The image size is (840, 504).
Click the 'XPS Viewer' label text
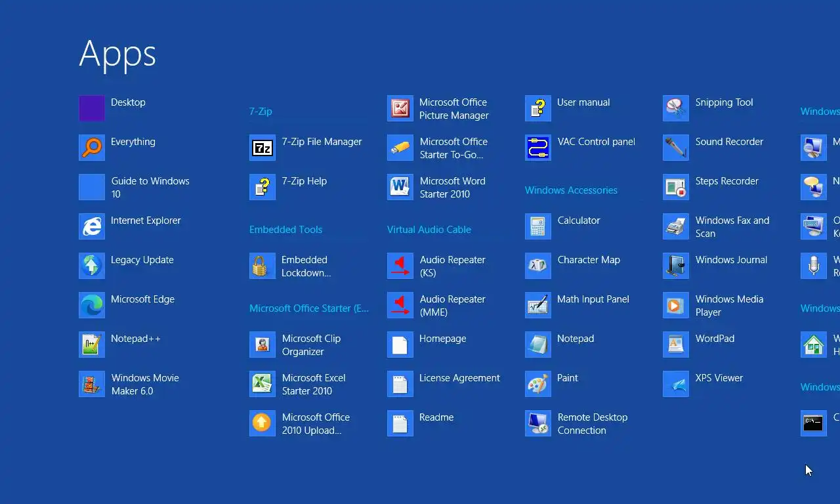719,378
